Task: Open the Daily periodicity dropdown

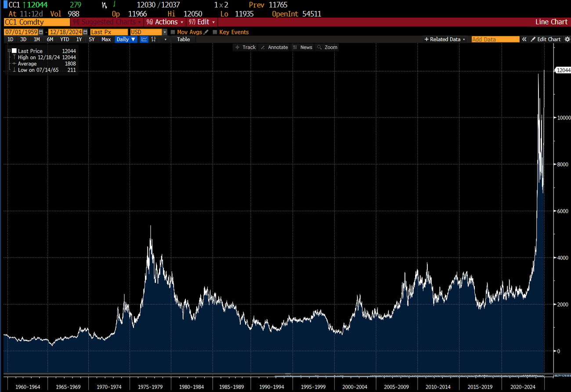Action: (126, 39)
